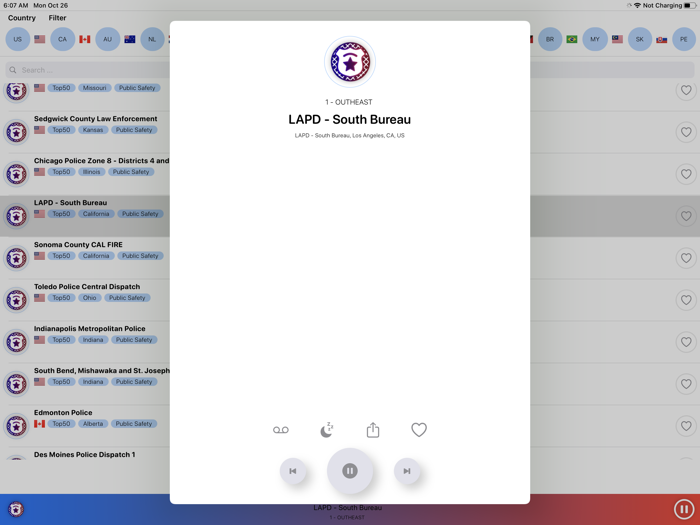700x525 pixels.
Task: Favorite LAPD South Bureau in the list
Action: [686, 216]
